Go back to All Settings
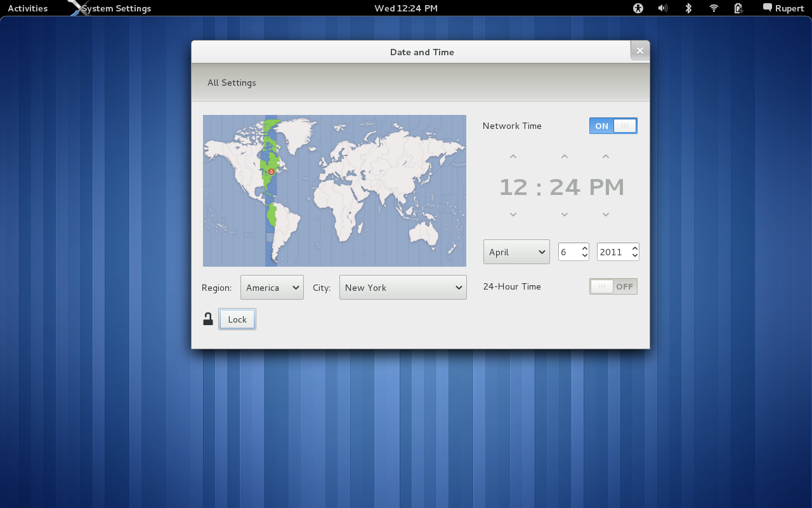 click(x=232, y=83)
